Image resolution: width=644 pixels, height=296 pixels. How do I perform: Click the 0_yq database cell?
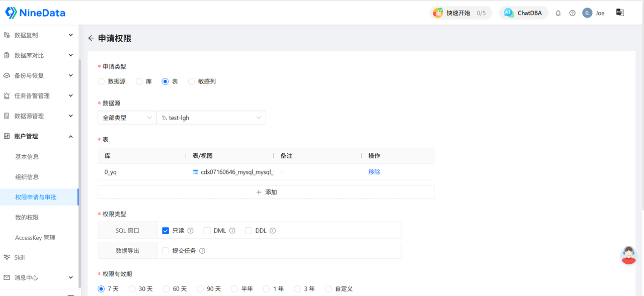(111, 172)
